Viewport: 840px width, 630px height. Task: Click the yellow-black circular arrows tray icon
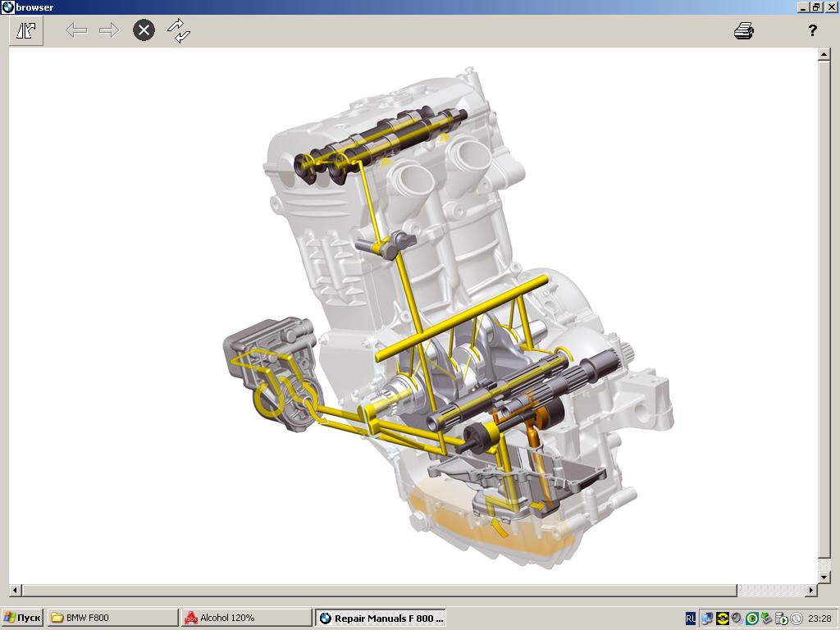point(722,619)
